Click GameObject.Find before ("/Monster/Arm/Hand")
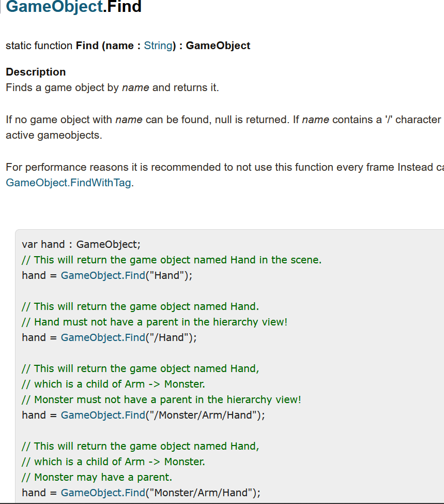The height and width of the screenshot is (504, 444). pyautogui.click(x=103, y=415)
